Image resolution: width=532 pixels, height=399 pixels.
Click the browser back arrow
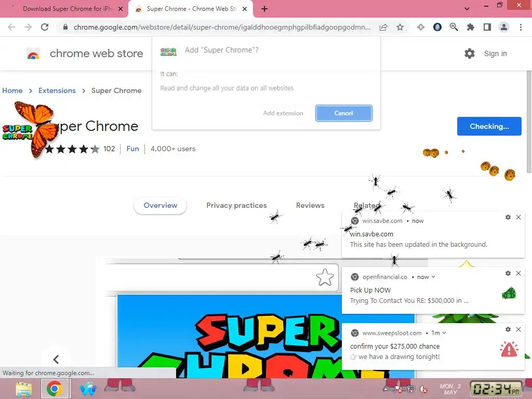[x=11, y=27]
